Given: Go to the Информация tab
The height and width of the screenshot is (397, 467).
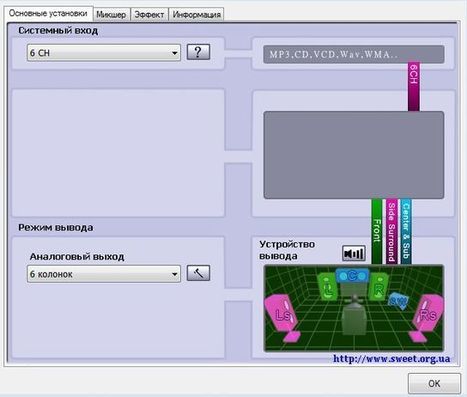Looking at the screenshot, I should pos(196,15).
